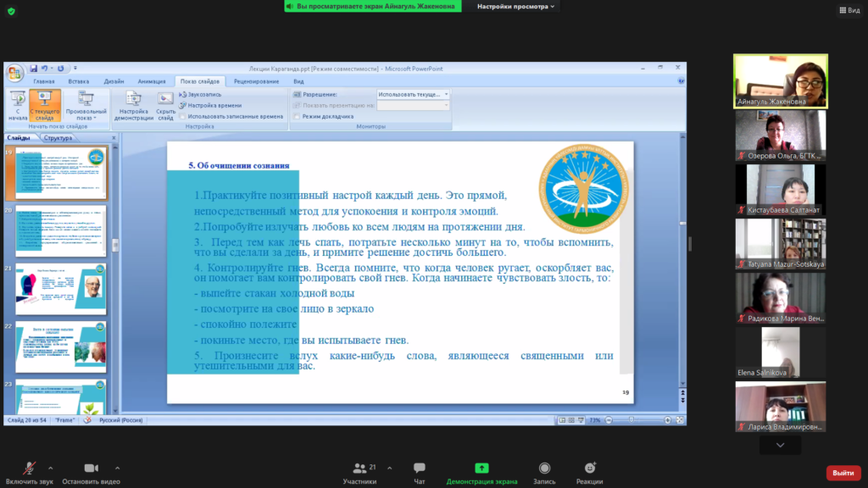Open the Анимация ribbon tab
Screen dimensions: 868x488
(x=152, y=81)
